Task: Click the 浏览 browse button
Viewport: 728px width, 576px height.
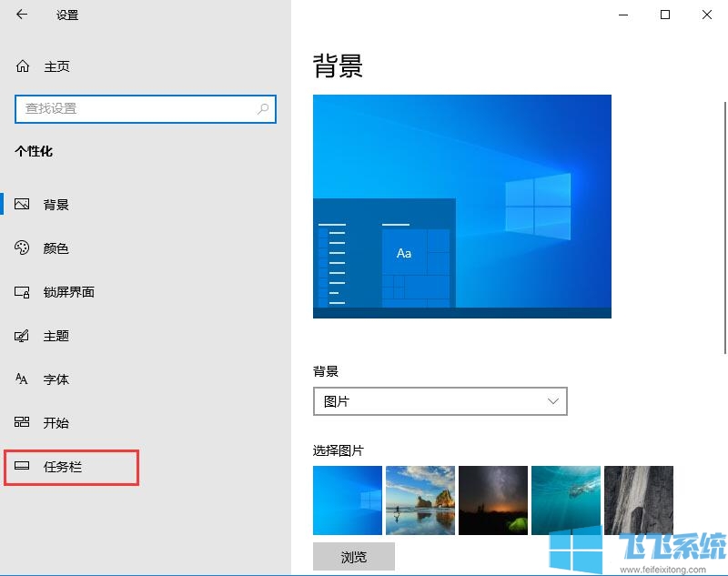Action: coord(353,556)
